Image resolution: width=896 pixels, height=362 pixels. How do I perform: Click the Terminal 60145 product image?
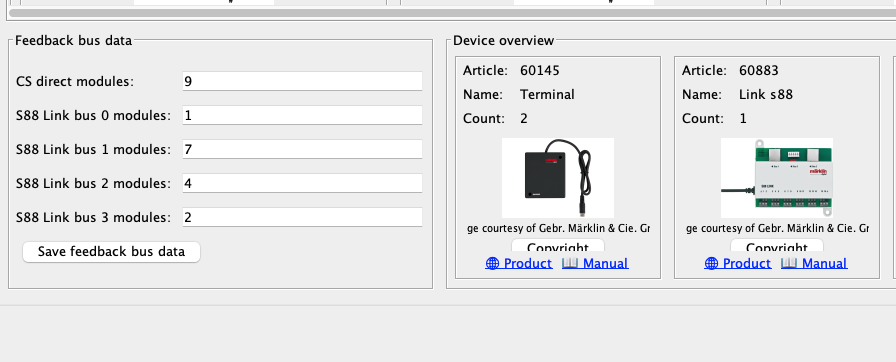coord(558,178)
